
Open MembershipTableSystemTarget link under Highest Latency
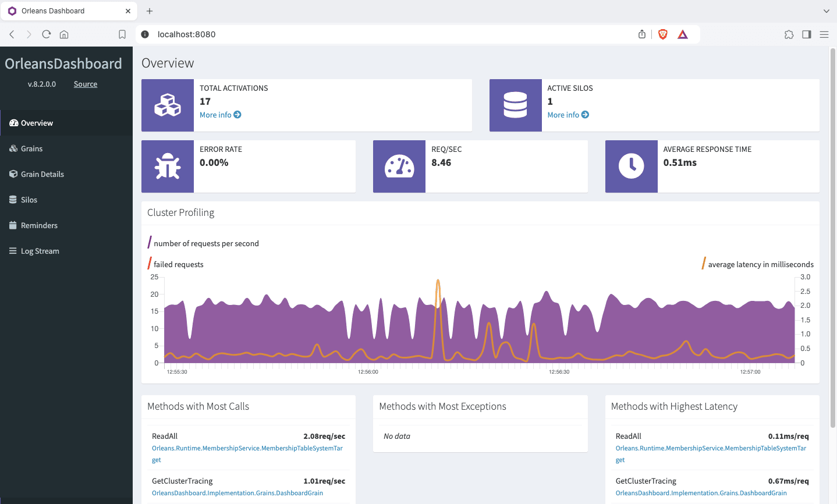pos(711,454)
